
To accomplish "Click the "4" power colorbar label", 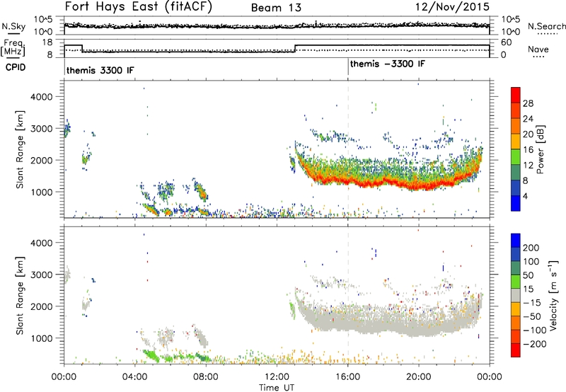I will pyautogui.click(x=525, y=196).
